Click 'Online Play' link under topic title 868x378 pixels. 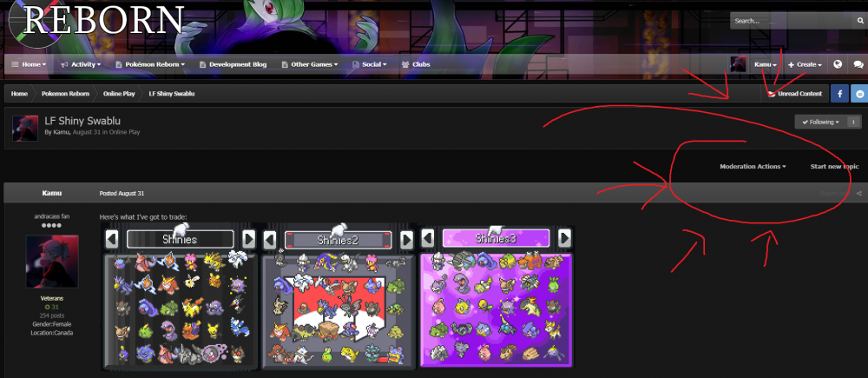(x=124, y=132)
